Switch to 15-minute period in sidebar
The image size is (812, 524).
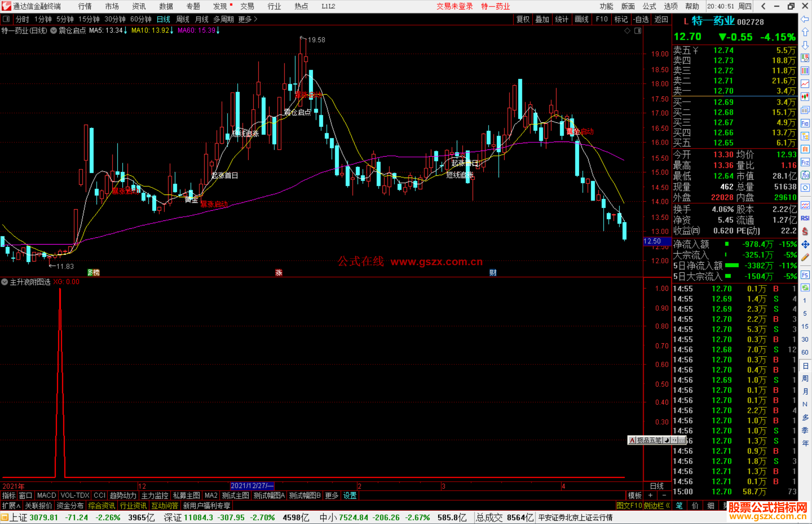(x=804, y=326)
